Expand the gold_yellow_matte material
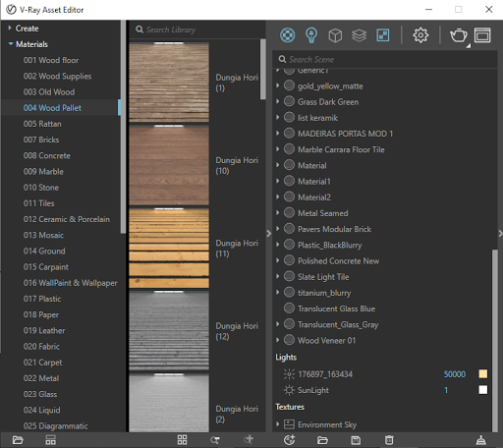This screenshot has width=503, height=448. (278, 85)
